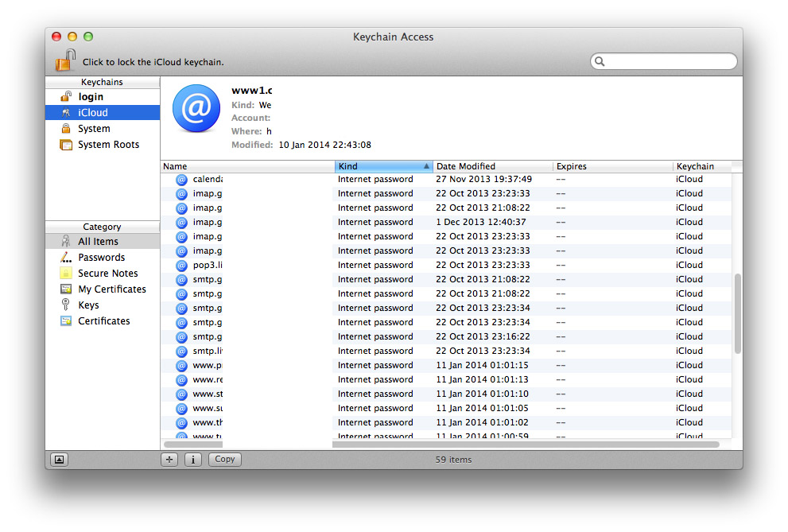
Task: Select the iCloud keychain
Action: [103, 113]
